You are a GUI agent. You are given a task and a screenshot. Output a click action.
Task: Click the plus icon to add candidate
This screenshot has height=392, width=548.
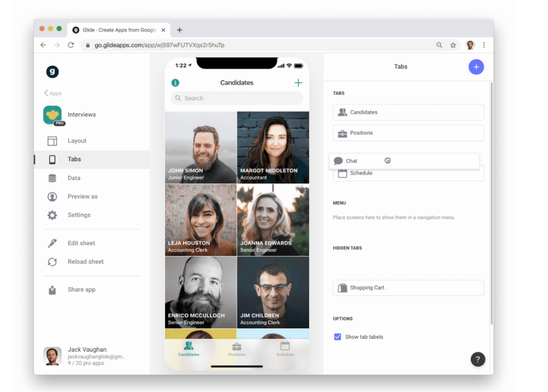pyautogui.click(x=298, y=83)
